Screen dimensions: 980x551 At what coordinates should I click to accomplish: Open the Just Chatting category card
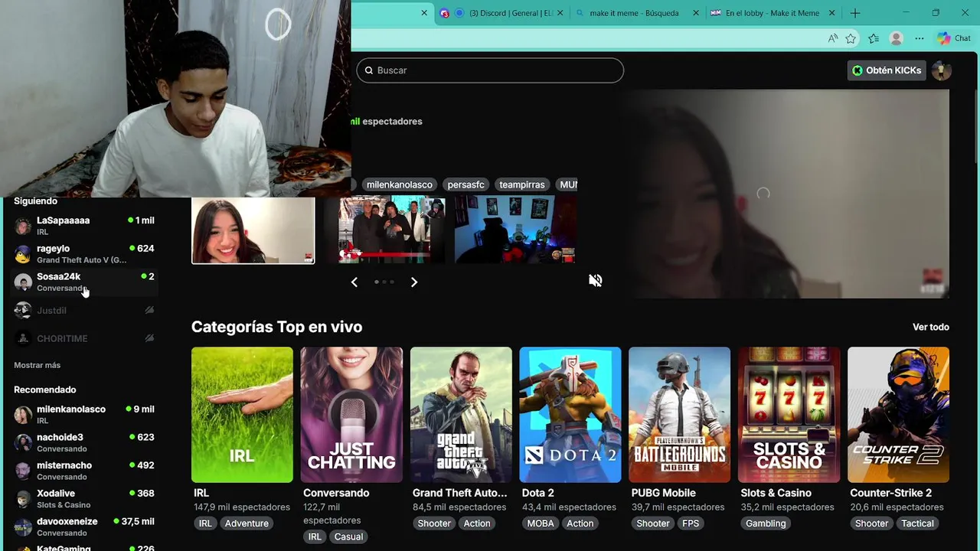[351, 415]
